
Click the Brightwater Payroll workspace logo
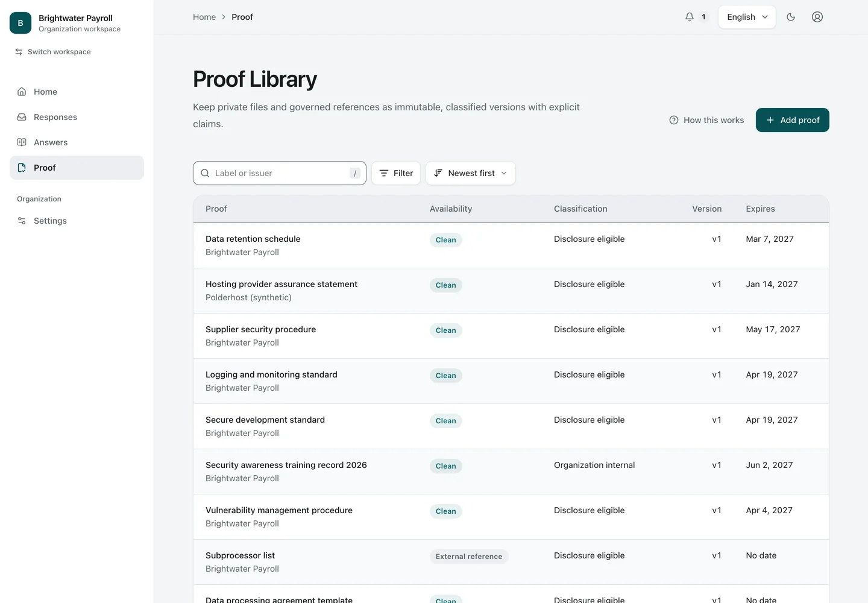point(20,23)
